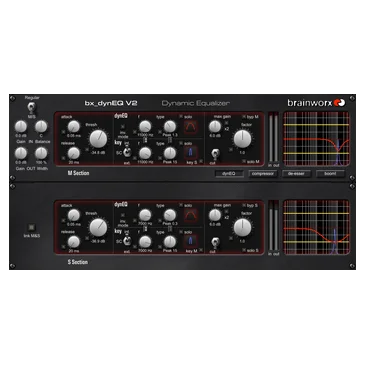365x365 pixels.
Task: Enable the byp M checkbox
Action: coord(244,117)
